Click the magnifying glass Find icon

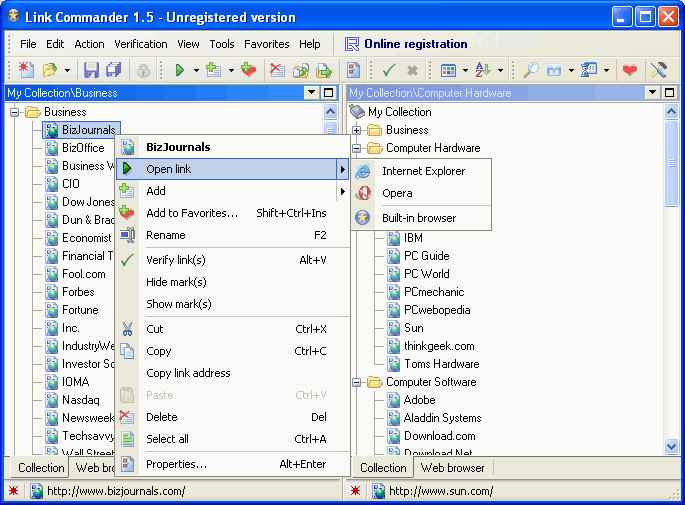pos(531,70)
